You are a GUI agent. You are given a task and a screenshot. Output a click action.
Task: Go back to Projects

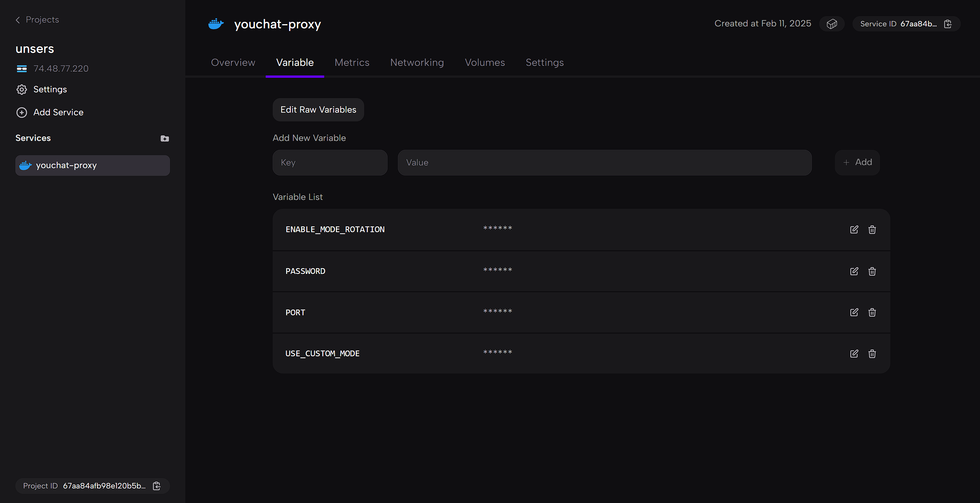pyautogui.click(x=37, y=20)
